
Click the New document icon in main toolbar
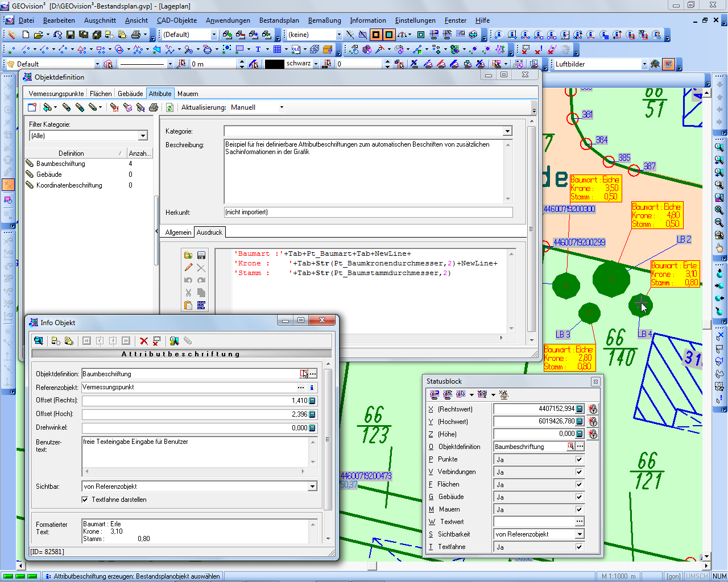pyautogui.click(x=26, y=35)
